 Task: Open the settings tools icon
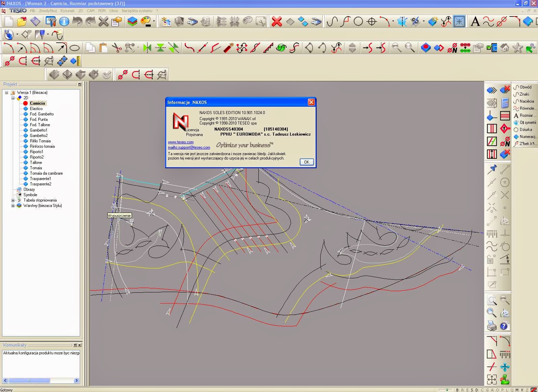click(51, 22)
